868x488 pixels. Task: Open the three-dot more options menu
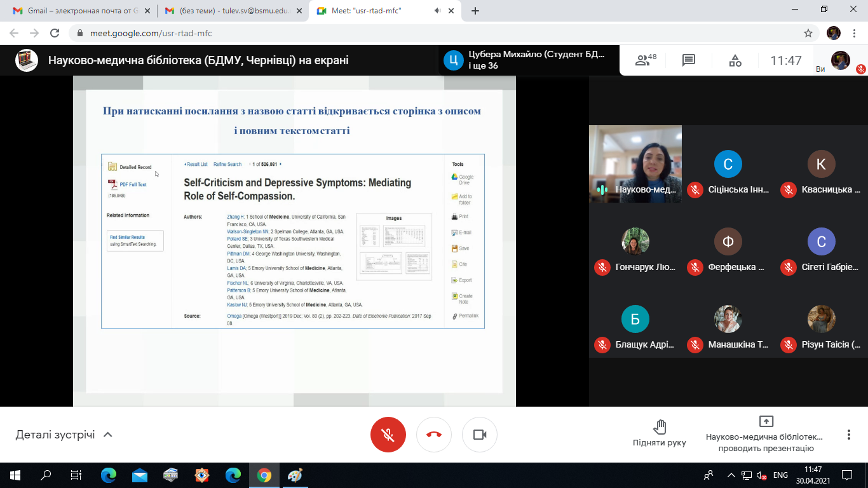coord(848,435)
